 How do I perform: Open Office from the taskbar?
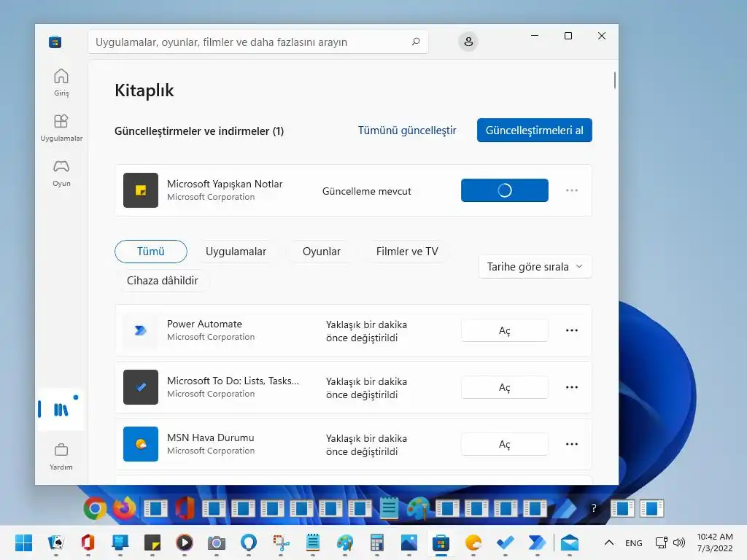pos(88,542)
